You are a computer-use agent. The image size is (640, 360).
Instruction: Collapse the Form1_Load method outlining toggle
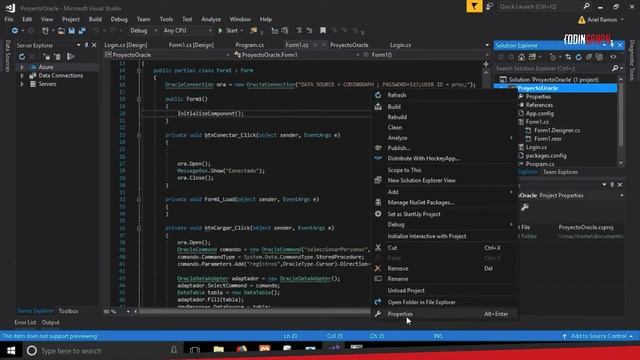(139, 200)
